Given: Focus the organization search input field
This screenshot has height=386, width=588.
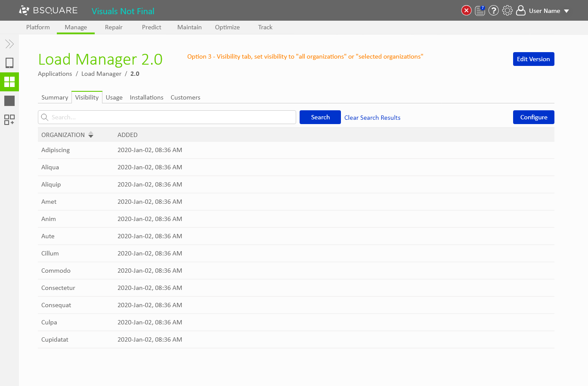Looking at the screenshot, I should 172,117.
